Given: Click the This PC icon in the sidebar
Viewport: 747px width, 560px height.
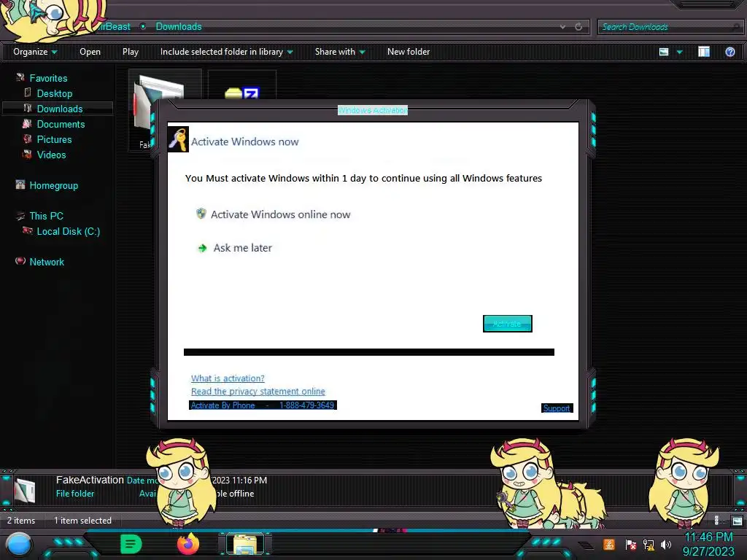Looking at the screenshot, I should (x=20, y=216).
